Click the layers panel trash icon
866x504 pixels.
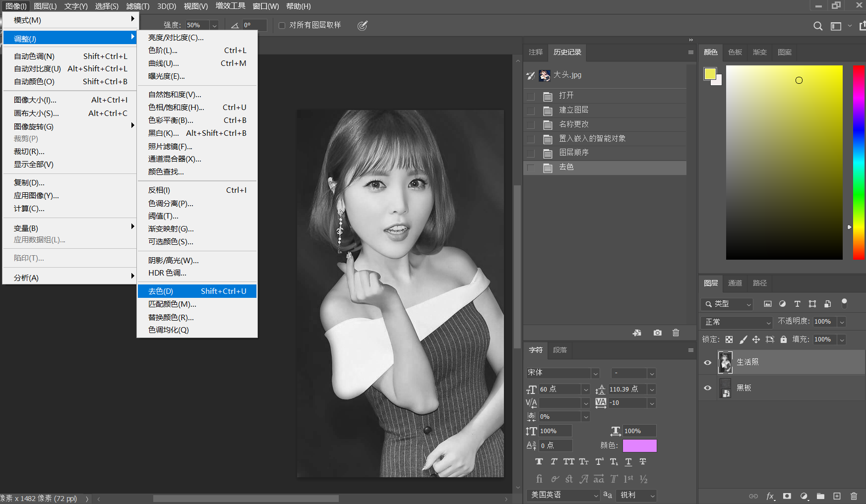click(x=854, y=496)
